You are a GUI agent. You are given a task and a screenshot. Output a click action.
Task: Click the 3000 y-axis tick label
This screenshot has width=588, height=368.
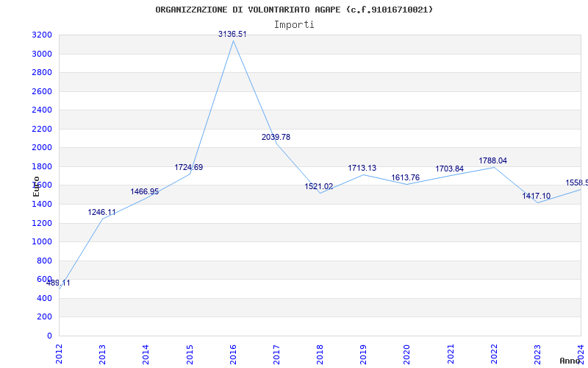click(x=42, y=54)
